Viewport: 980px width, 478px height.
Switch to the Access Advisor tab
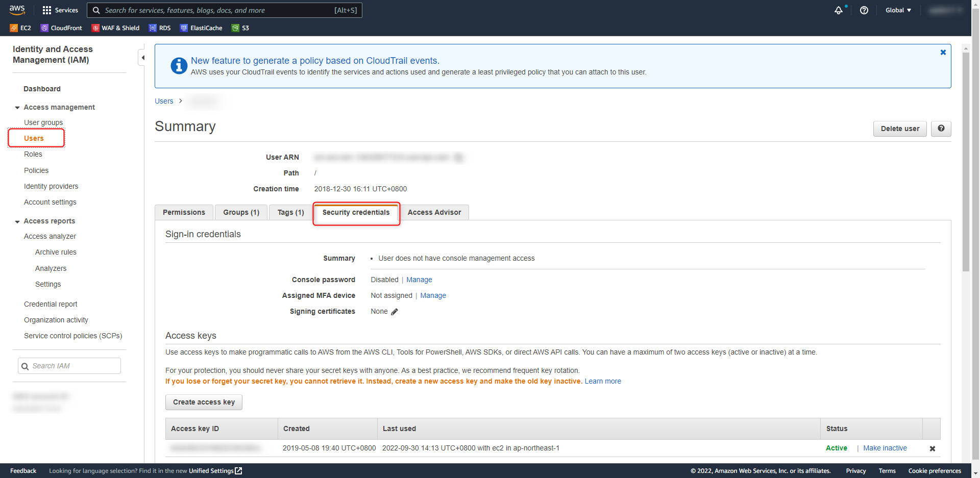[434, 212]
